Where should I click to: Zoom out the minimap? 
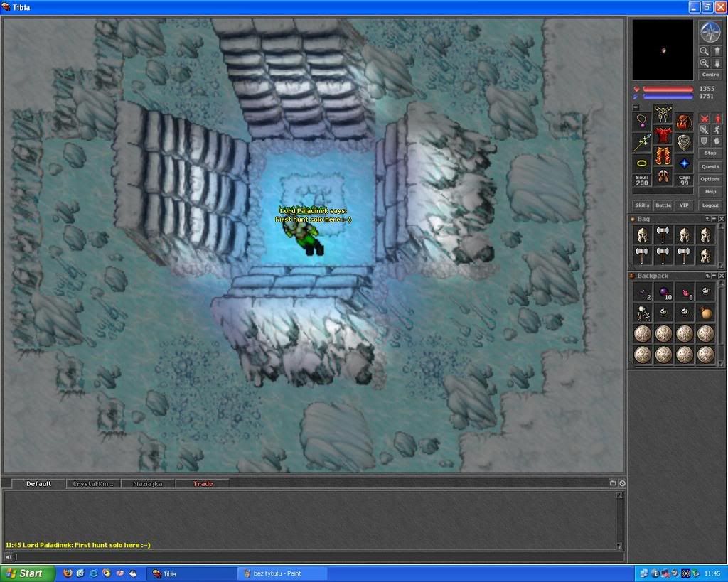coord(705,51)
